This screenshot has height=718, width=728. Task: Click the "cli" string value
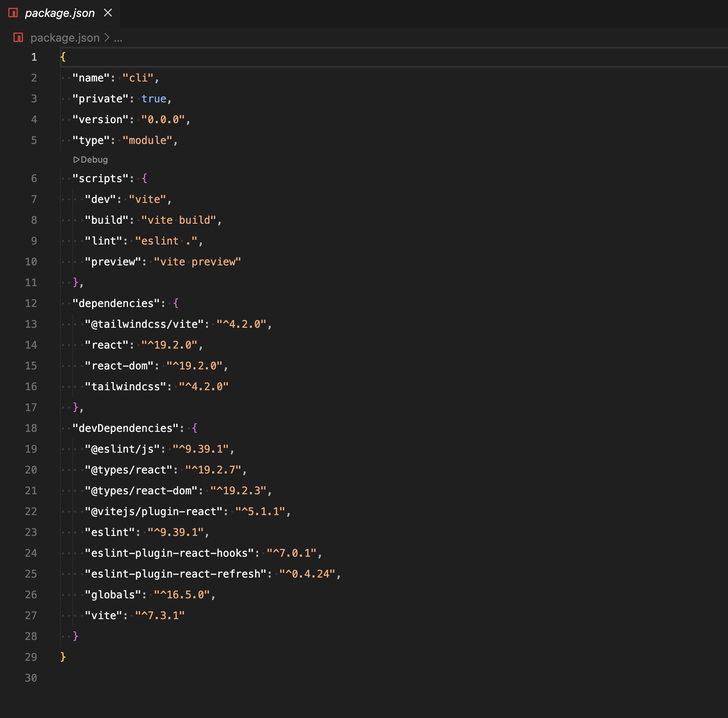pyautogui.click(x=138, y=78)
